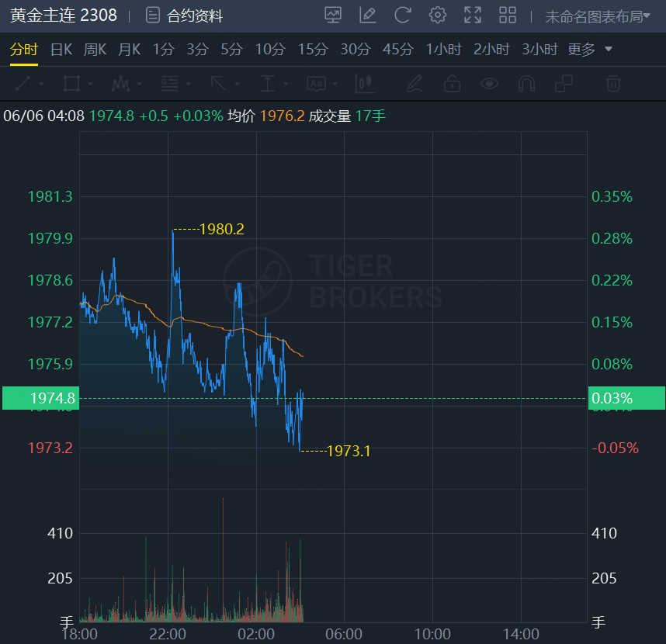Refresh the chart with reload icon

[x=403, y=15]
